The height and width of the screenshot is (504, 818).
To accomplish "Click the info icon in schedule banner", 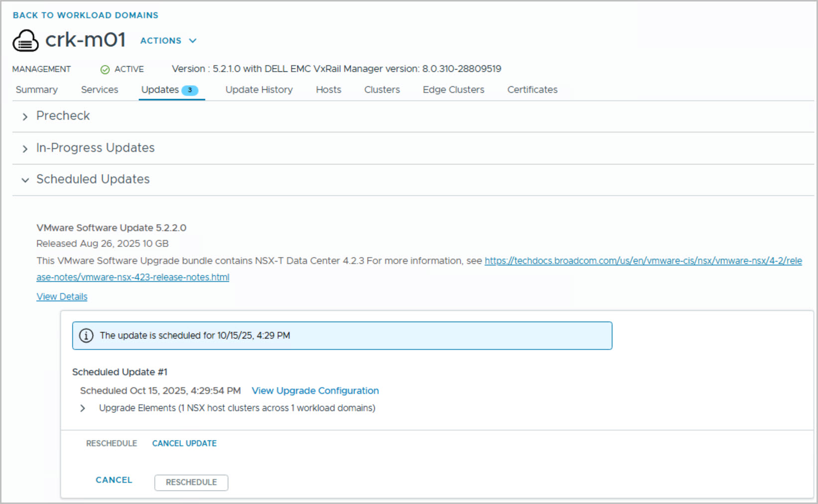I will 86,336.
